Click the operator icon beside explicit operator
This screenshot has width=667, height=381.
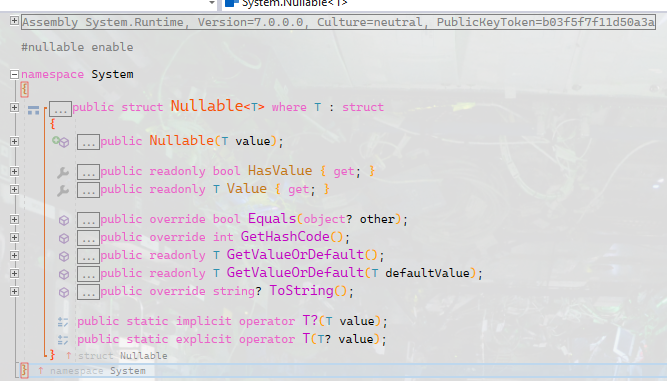point(63,340)
